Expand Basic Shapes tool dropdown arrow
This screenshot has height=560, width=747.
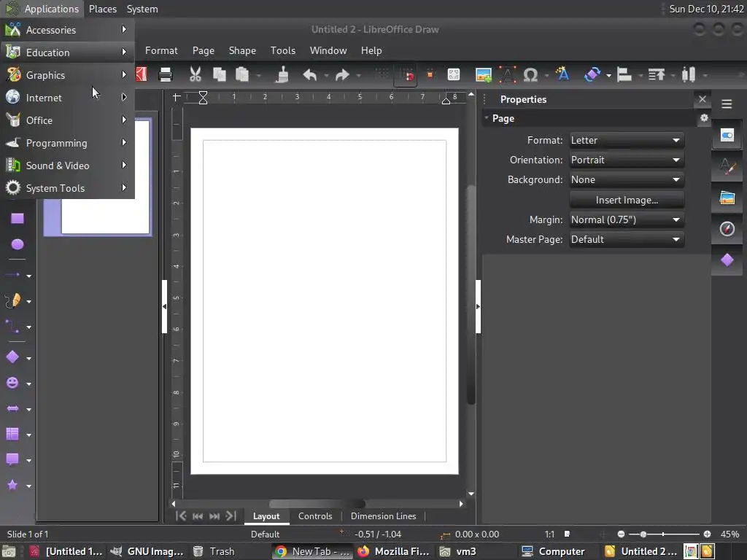coord(28,358)
